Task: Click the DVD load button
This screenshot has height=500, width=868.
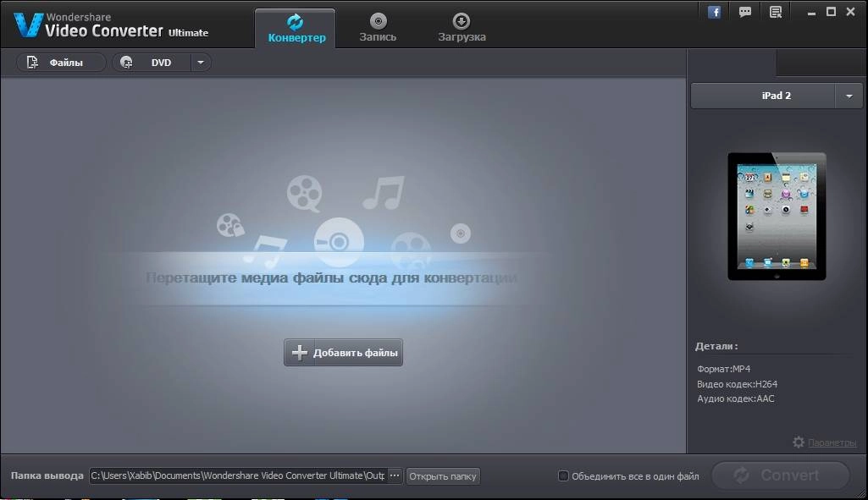Action: (x=152, y=63)
